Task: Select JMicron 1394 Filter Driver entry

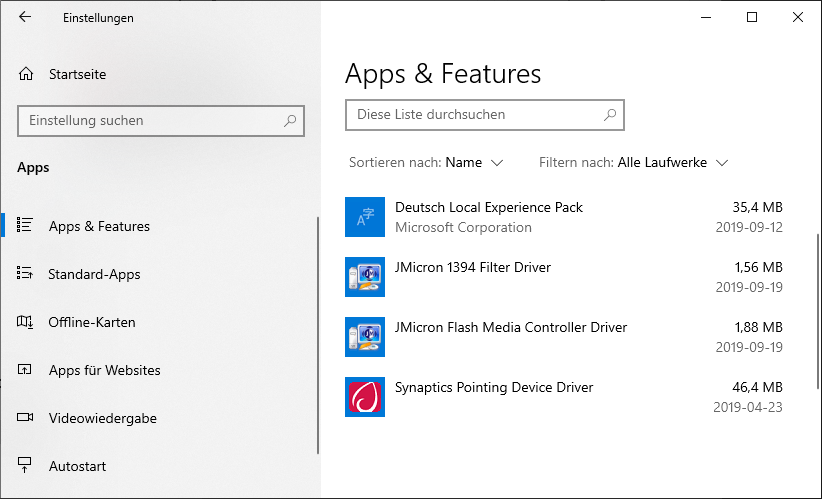Action: click(x=564, y=277)
